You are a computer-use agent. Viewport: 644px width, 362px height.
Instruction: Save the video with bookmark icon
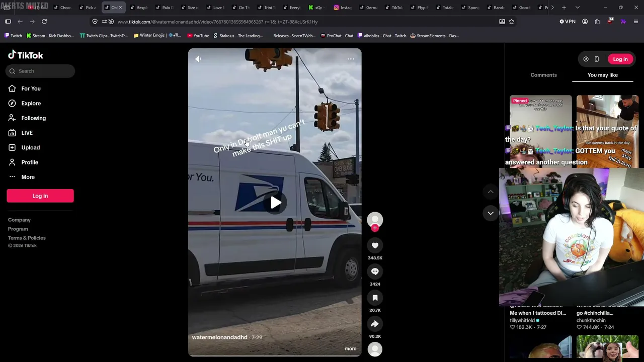(375, 298)
